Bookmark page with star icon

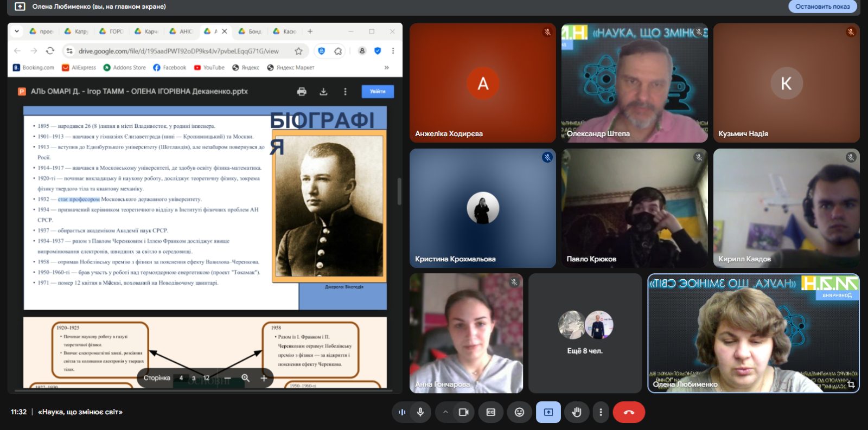tap(298, 51)
